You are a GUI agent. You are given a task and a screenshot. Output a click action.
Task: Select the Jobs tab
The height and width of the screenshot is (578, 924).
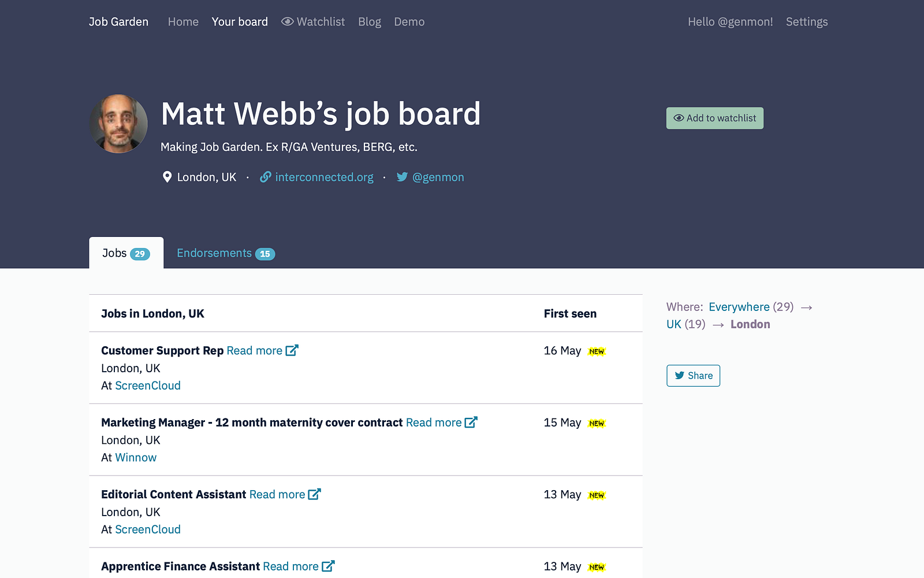(126, 253)
